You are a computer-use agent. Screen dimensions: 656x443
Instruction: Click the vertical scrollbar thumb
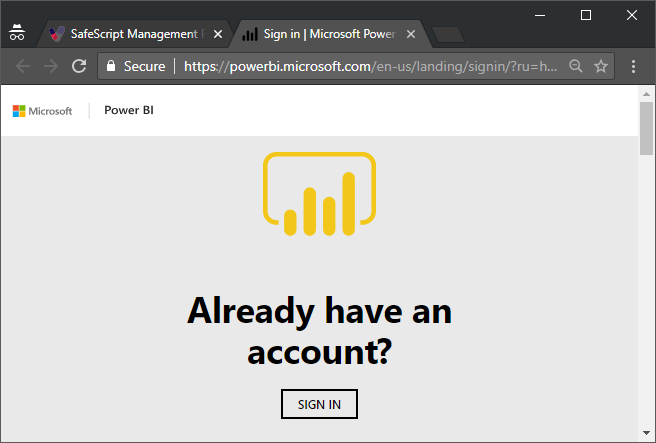click(x=646, y=128)
